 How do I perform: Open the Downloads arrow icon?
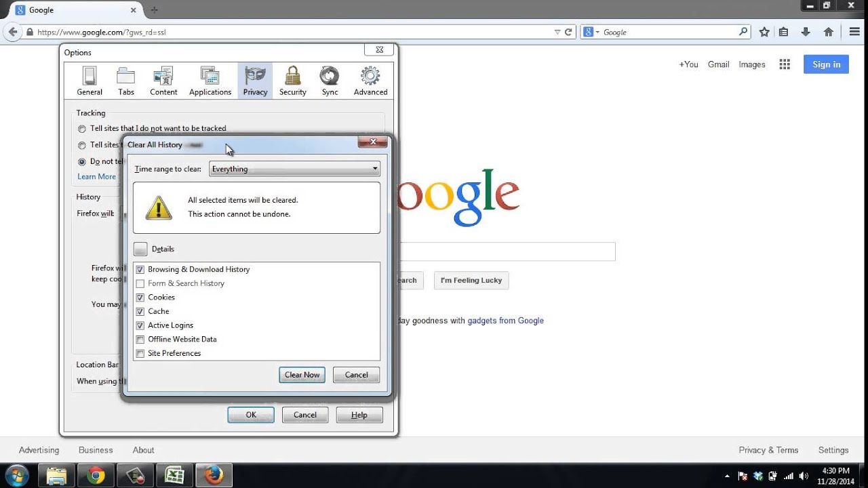(x=806, y=32)
